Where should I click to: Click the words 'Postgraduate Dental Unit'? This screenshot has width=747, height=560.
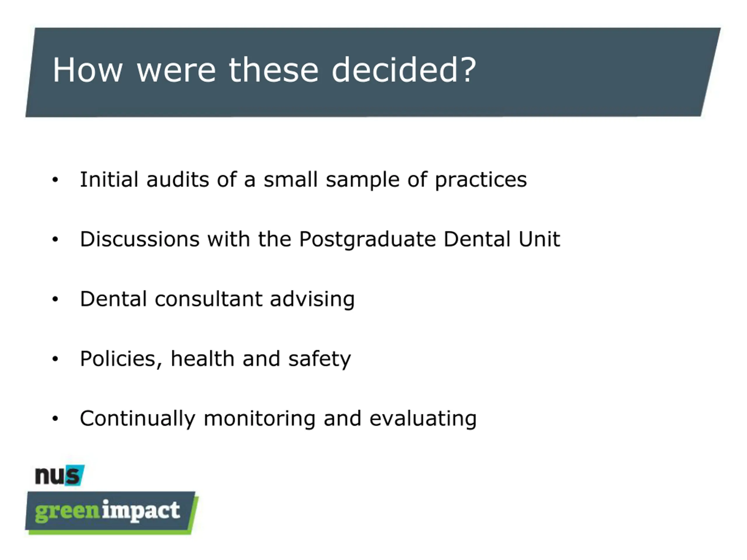point(430,239)
